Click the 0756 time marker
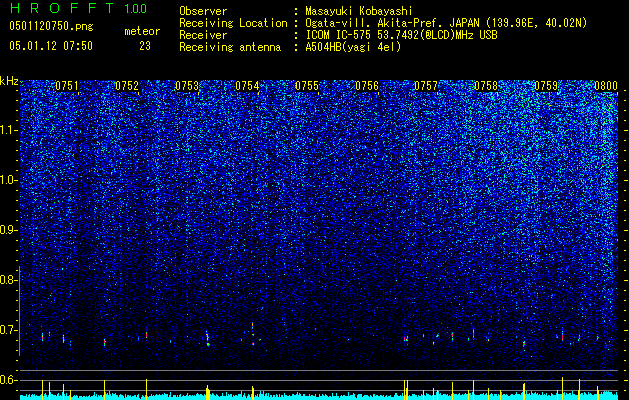Image resolution: width=629 pixels, height=400 pixels. click(367, 86)
